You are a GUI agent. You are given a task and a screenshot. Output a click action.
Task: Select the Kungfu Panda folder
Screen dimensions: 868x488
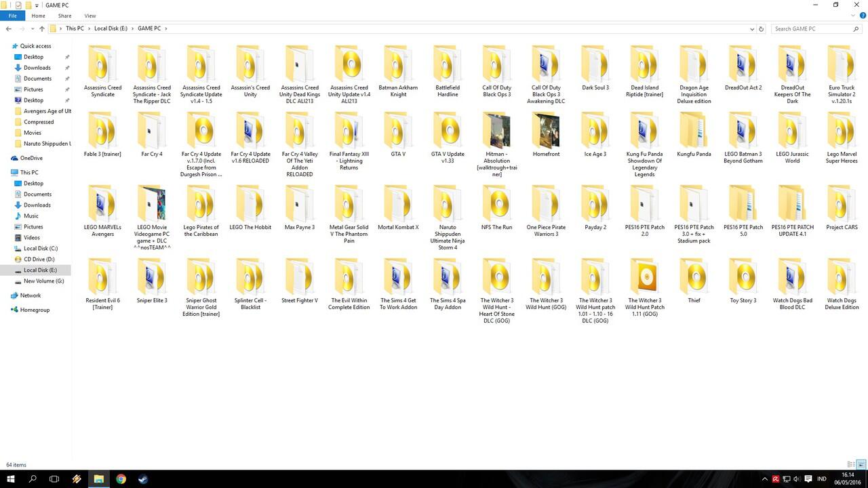[x=694, y=134]
